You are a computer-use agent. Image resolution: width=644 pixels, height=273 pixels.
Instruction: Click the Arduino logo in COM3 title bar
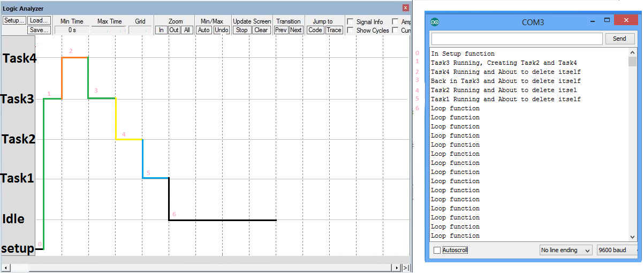pos(435,22)
